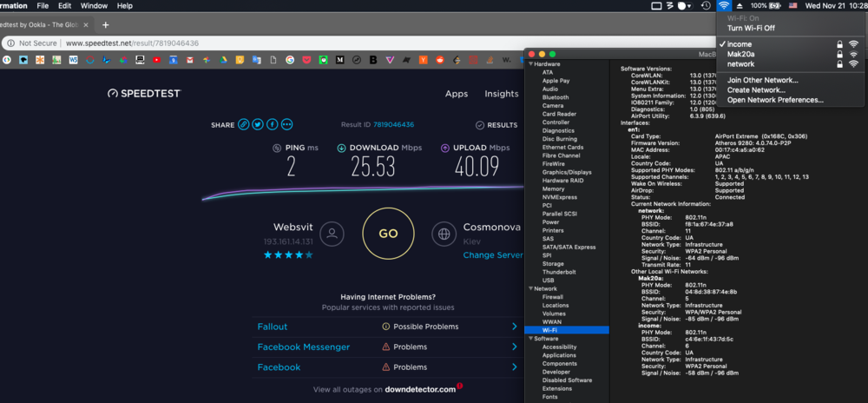Select Memory in Hardware list
This screenshot has height=403, width=868.
[554, 188]
